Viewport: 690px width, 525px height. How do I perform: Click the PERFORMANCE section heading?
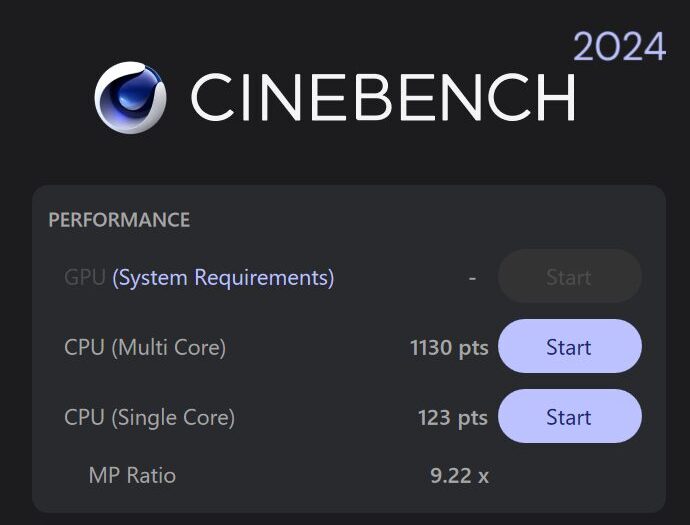(x=119, y=220)
